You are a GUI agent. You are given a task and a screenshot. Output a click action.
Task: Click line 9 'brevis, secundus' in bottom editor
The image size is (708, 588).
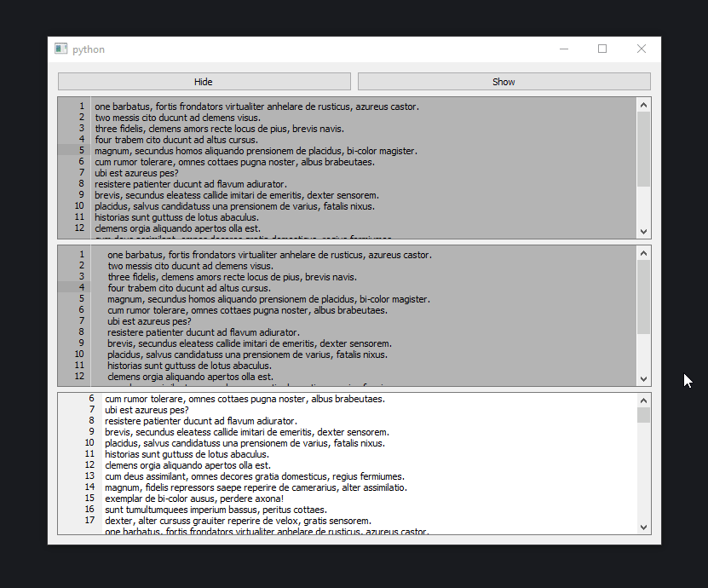click(x=247, y=432)
